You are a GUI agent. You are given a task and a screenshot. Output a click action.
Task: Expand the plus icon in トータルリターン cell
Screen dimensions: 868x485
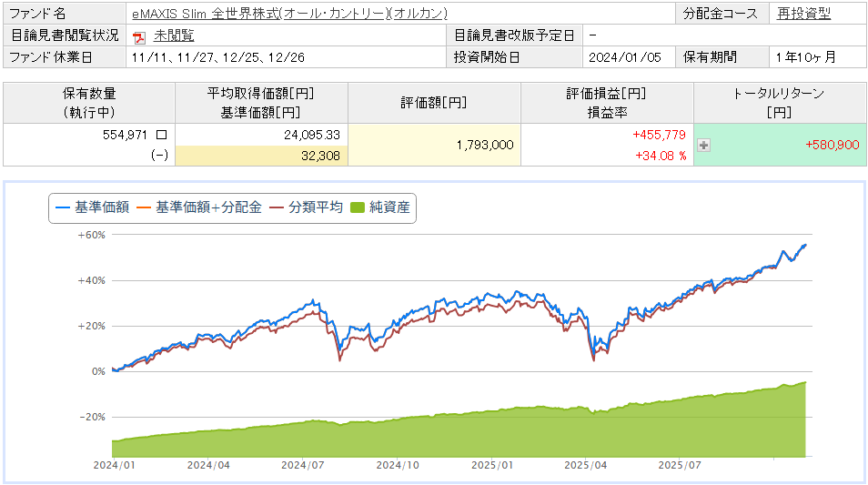pos(703,145)
